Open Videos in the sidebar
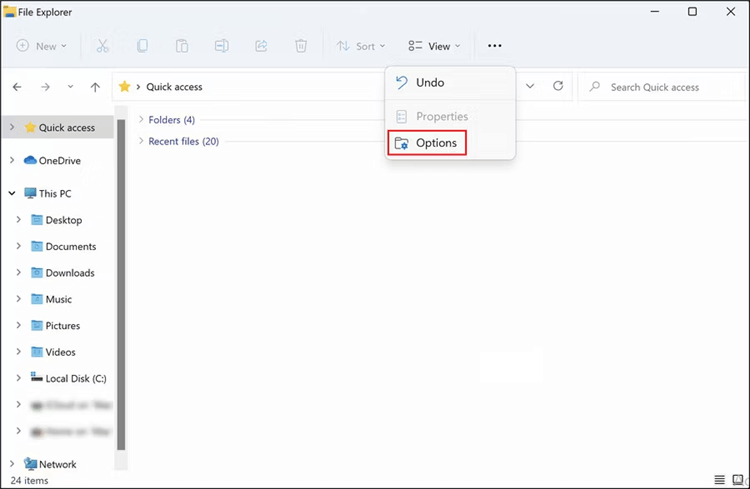The height and width of the screenshot is (489, 750). click(61, 352)
